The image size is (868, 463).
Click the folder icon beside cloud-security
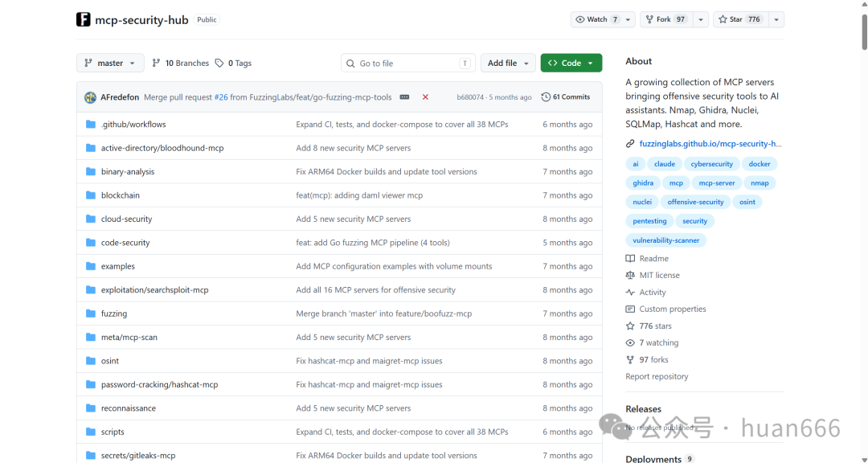[x=91, y=219]
